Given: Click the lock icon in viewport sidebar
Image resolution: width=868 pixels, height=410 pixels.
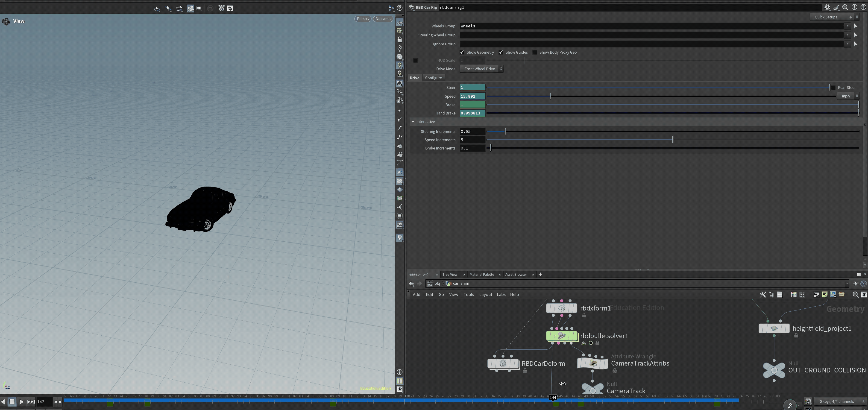Looking at the screenshot, I should point(400,40).
